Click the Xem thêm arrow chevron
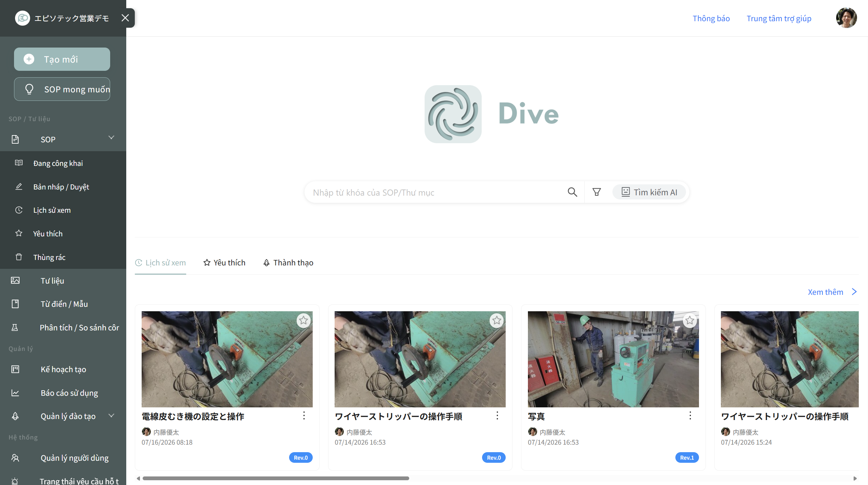 854,292
